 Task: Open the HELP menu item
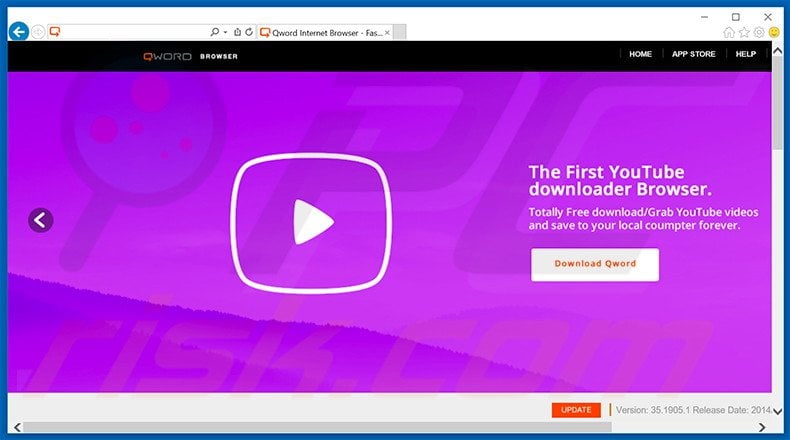click(746, 54)
